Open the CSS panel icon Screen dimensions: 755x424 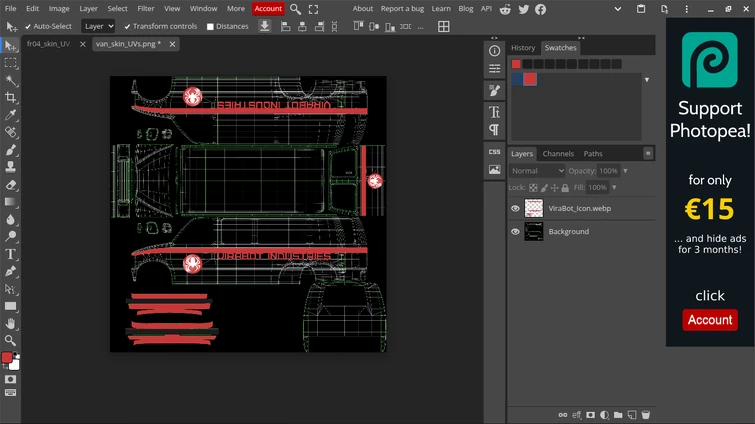pyautogui.click(x=494, y=151)
